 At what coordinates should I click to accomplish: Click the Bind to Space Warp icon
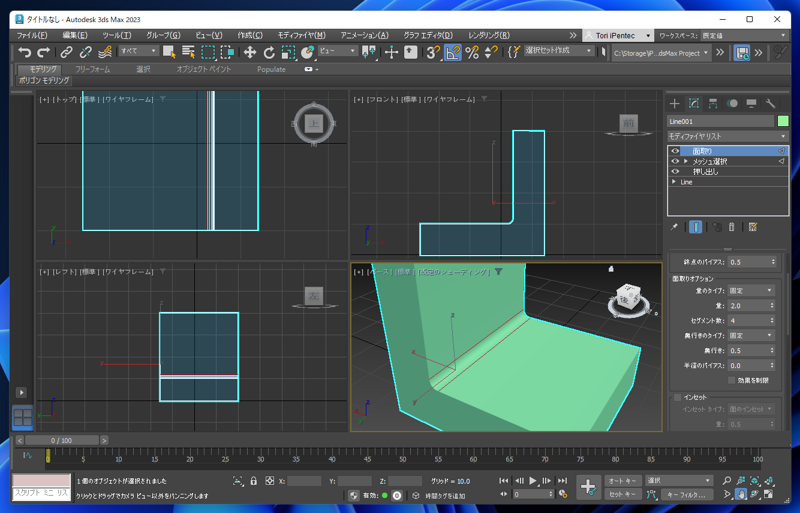[105, 52]
